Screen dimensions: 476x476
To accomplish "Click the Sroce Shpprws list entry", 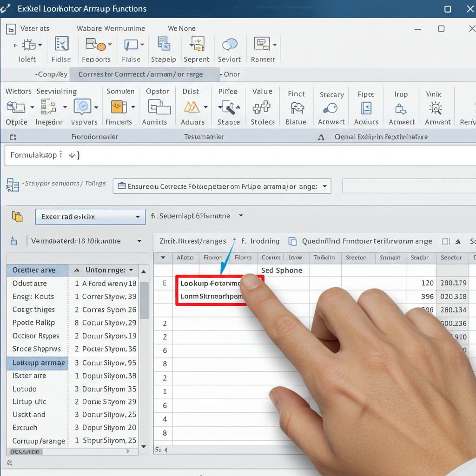I will click(36, 349).
